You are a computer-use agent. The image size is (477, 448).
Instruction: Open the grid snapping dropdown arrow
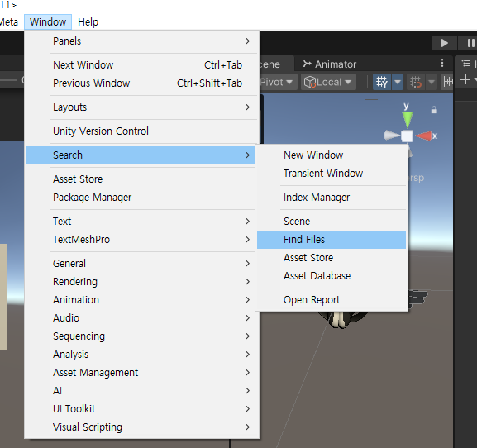[432, 82]
